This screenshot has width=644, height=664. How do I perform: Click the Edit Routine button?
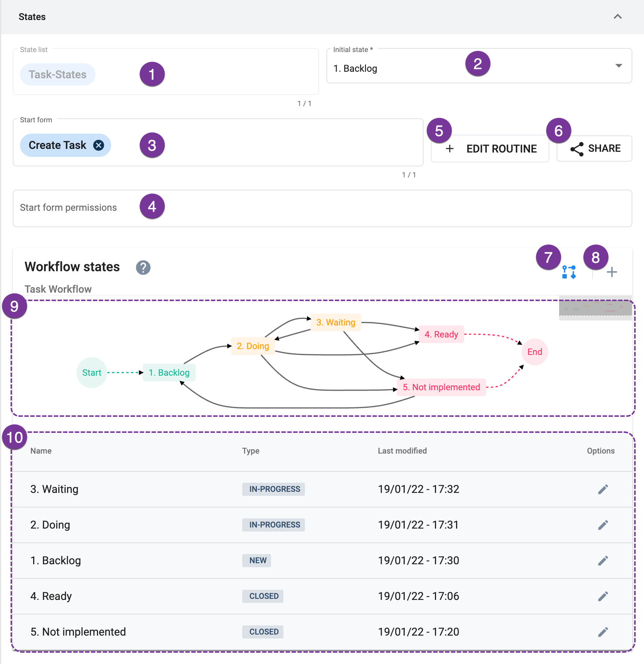click(490, 149)
